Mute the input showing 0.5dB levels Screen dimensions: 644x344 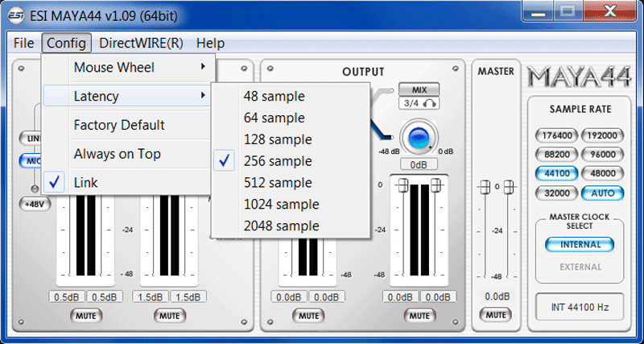[86, 316]
